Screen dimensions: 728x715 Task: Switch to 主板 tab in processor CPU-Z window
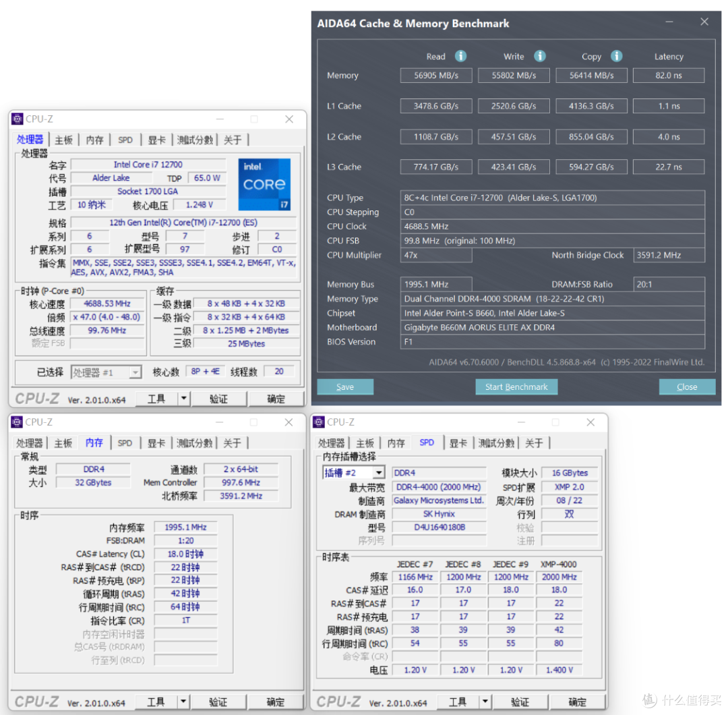click(x=63, y=140)
